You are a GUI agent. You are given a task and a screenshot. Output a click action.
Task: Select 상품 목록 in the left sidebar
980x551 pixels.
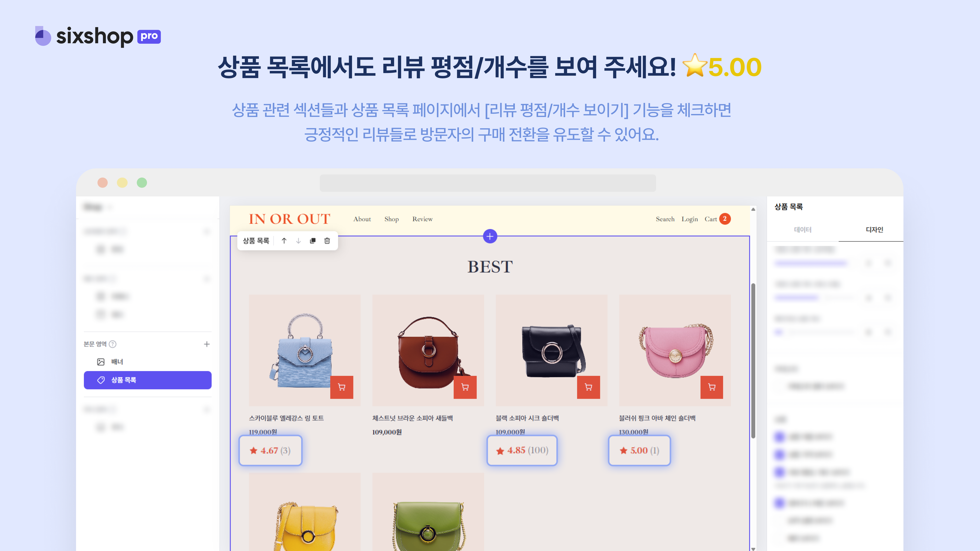pos(148,380)
